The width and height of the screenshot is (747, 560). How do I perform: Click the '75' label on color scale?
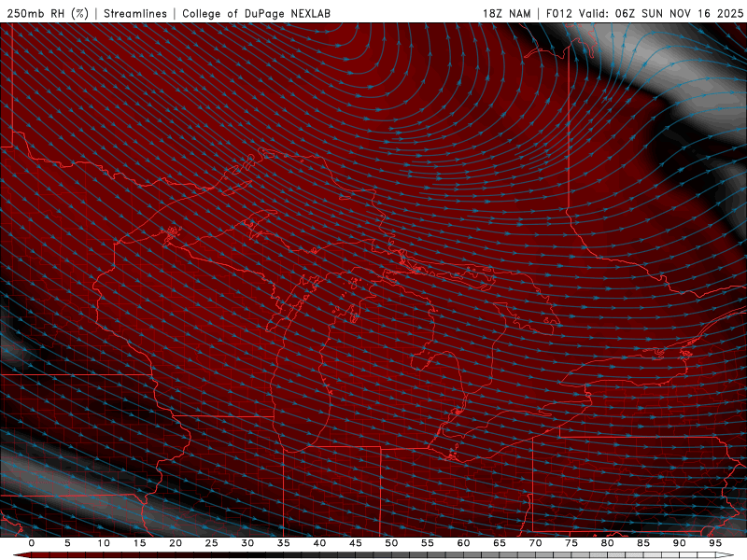coord(571,543)
